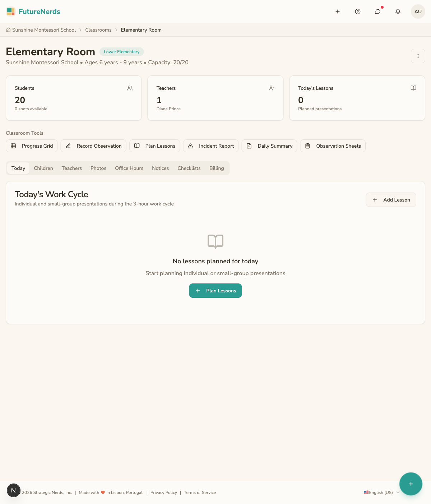Click the teacher icon in Teachers card

click(x=272, y=88)
